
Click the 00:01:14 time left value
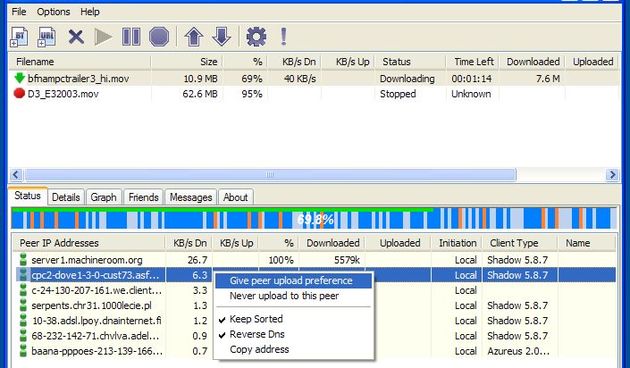[x=471, y=78]
